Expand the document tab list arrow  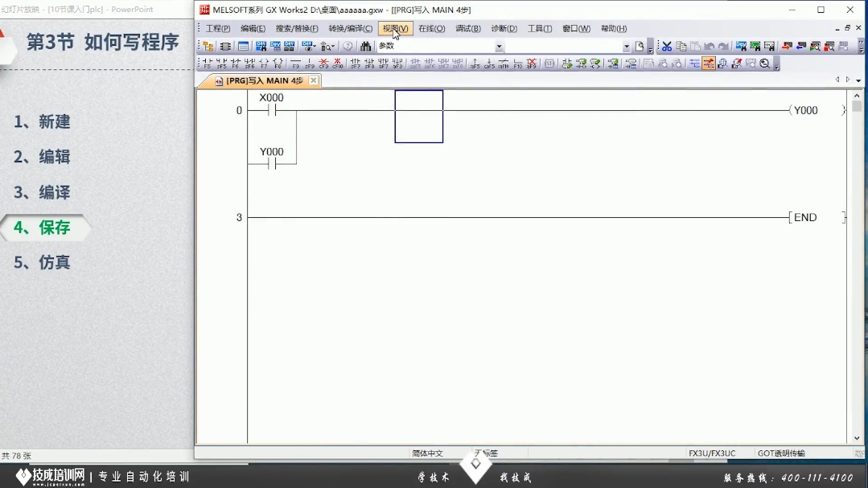point(858,80)
